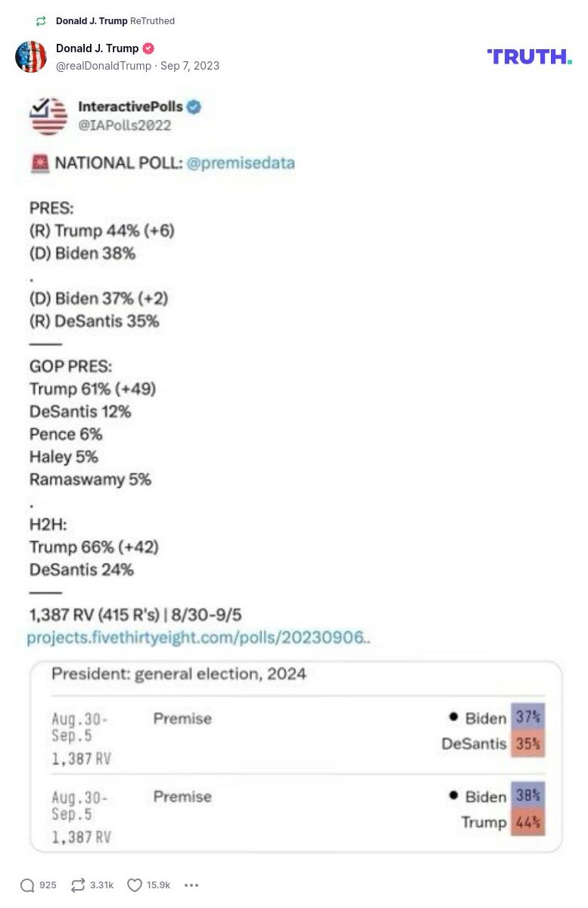Click the red verified badge beside Donald J. Trump
588x908 pixels.
coord(148,48)
